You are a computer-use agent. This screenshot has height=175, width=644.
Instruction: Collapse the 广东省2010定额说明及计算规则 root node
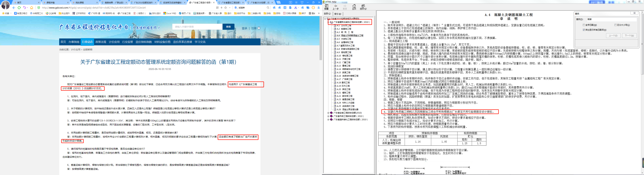coord(325,19)
